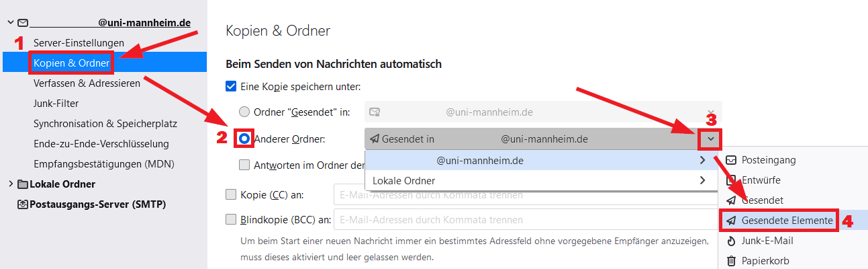Image resolution: width=868 pixels, height=269 pixels.
Task: Open the 'Gesendet in' folder dropdown arrow
Action: coord(710,139)
